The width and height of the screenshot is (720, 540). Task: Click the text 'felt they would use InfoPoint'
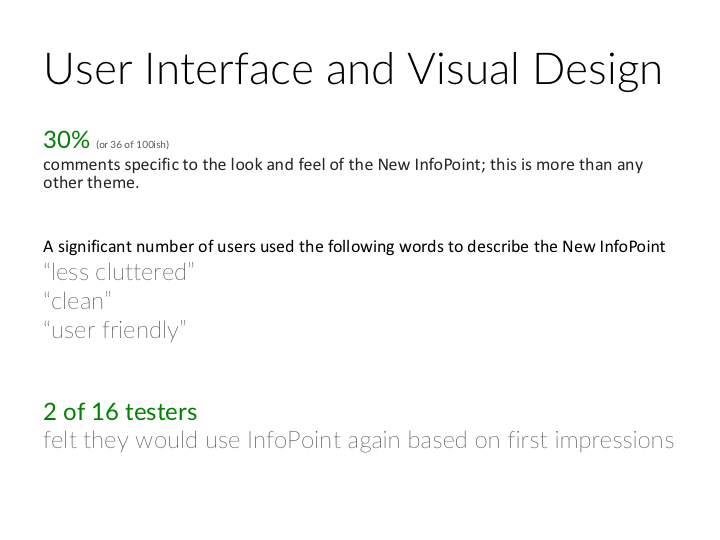point(192,440)
